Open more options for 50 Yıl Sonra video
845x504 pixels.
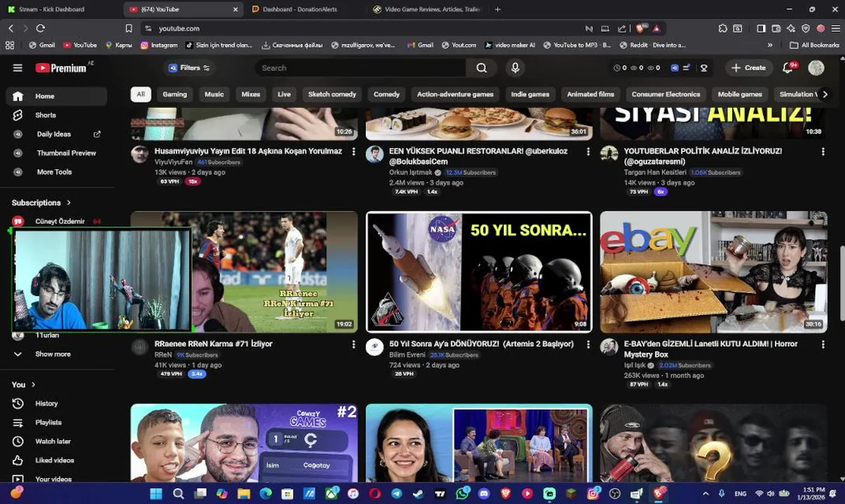[588, 344]
